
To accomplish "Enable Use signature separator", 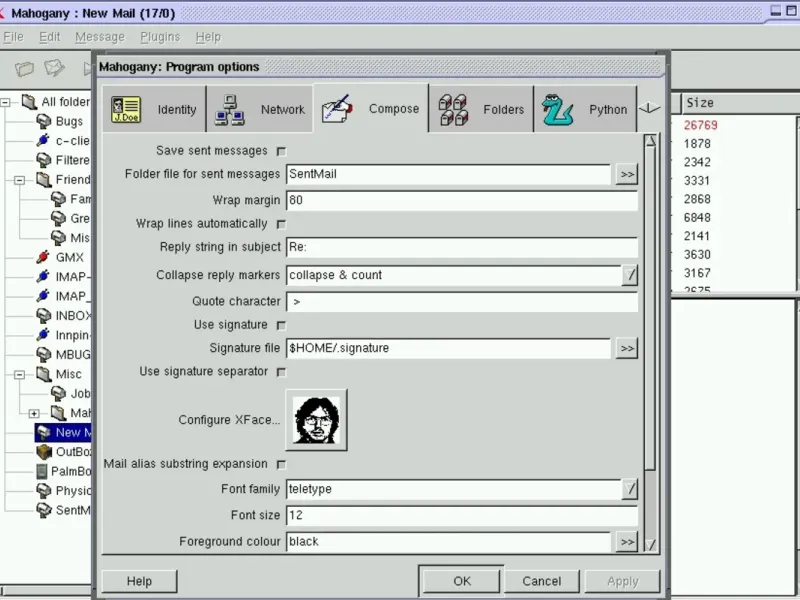I will pos(281,372).
